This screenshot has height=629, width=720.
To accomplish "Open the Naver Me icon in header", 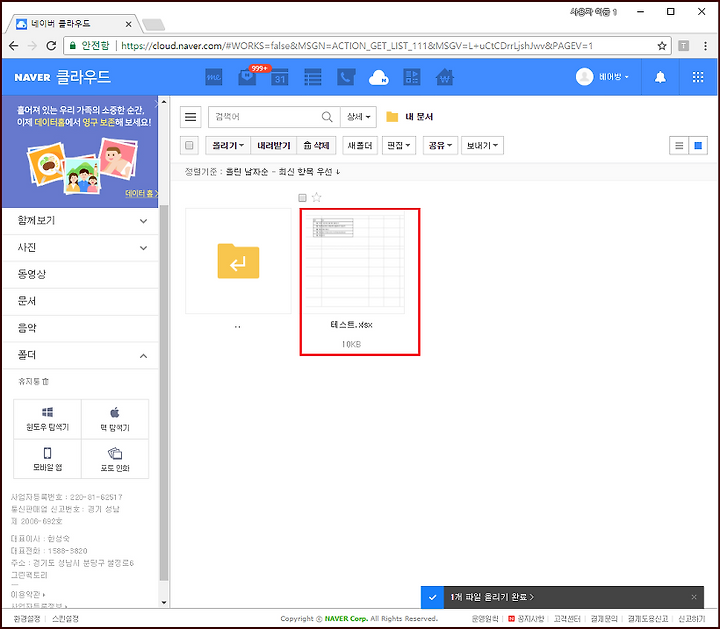I will pyautogui.click(x=214, y=77).
